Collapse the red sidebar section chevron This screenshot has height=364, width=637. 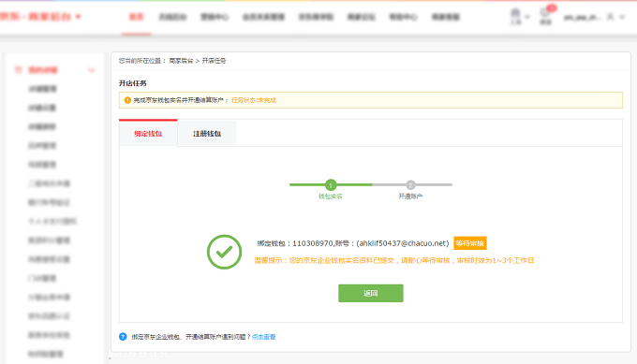(92, 70)
